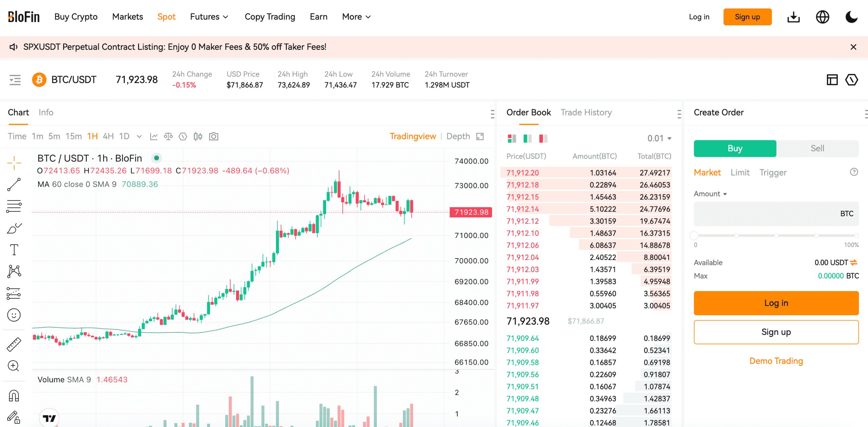This screenshot has height=427, width=868.
Task: Open the compare scale icon in chart toolbar
Action: (x=168, y=137)
